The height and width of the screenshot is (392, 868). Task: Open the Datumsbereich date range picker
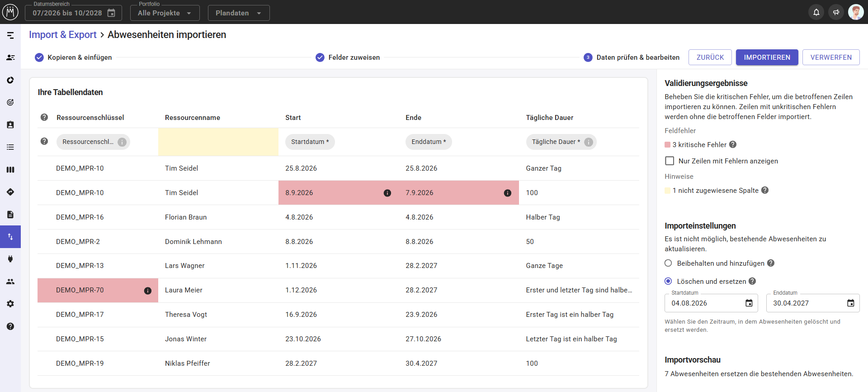pyautogui.click(x=73, y=13)
